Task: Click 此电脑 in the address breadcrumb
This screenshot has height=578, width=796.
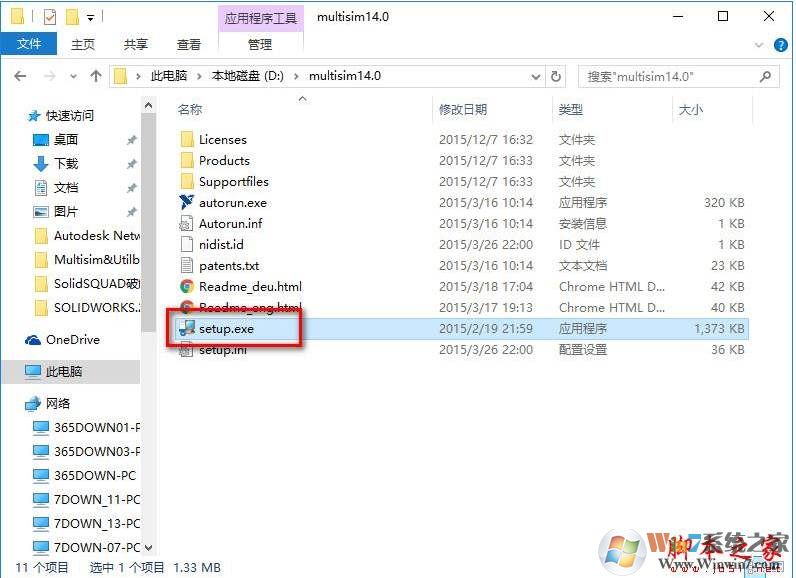Action: click(x=169, y=76)
